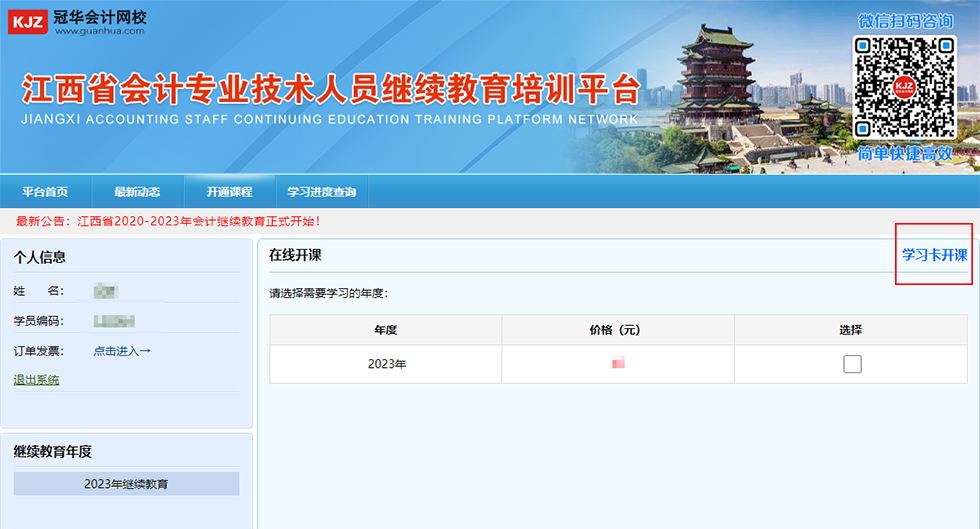980x529 pixels.
Task: Open the 平台首页 navigation tab
Action: (x=45, y=192)
